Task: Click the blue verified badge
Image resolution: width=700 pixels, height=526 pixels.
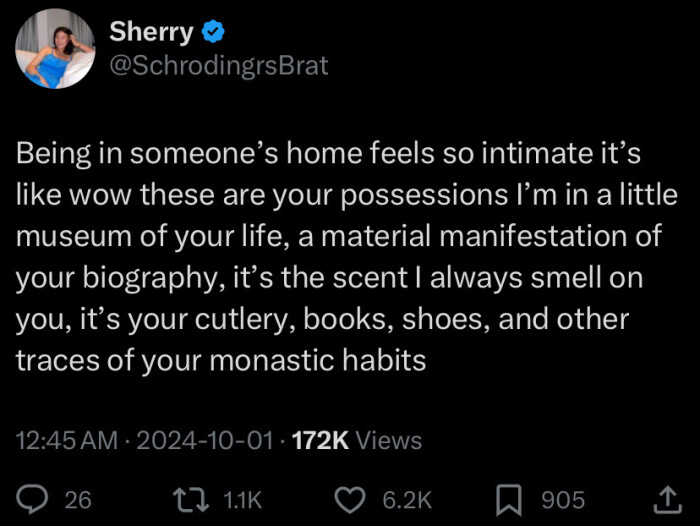Action: point(214,32)
